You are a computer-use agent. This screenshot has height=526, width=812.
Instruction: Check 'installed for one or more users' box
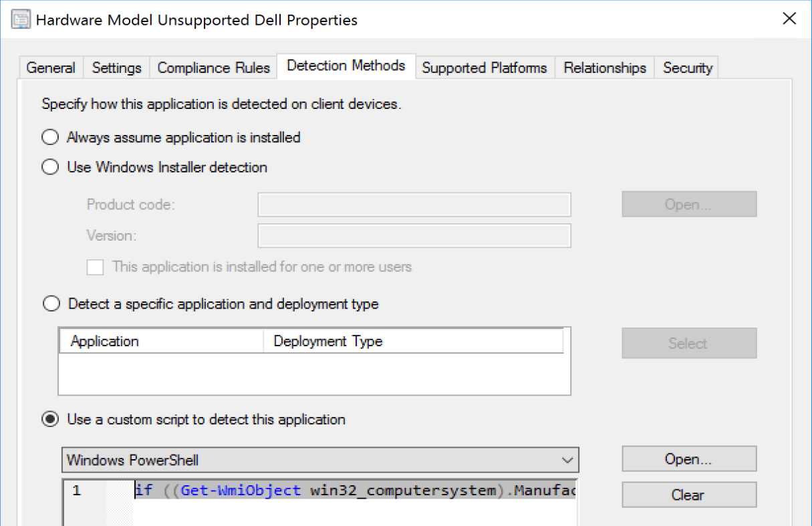96,267
